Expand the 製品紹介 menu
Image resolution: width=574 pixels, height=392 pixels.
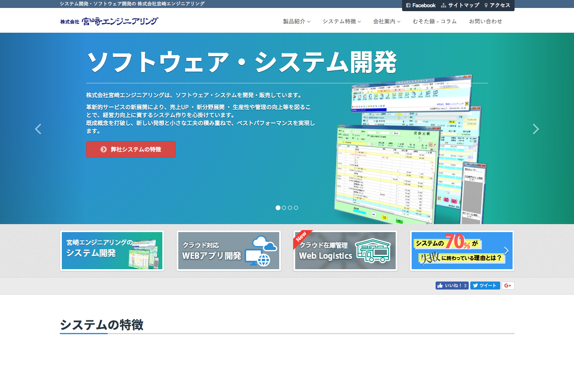point(296,22)
